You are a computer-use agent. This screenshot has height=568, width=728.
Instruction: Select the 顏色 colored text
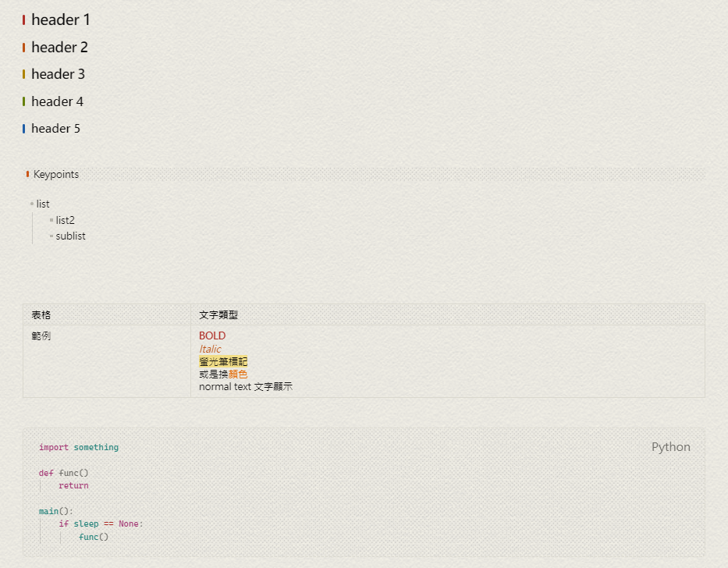[236, 374]
